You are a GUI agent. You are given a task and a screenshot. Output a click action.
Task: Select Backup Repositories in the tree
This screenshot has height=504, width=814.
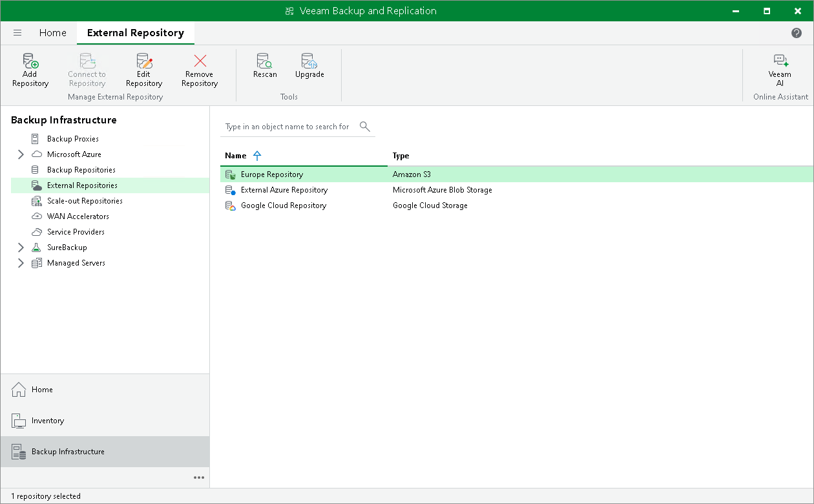[x=81, y=170]
